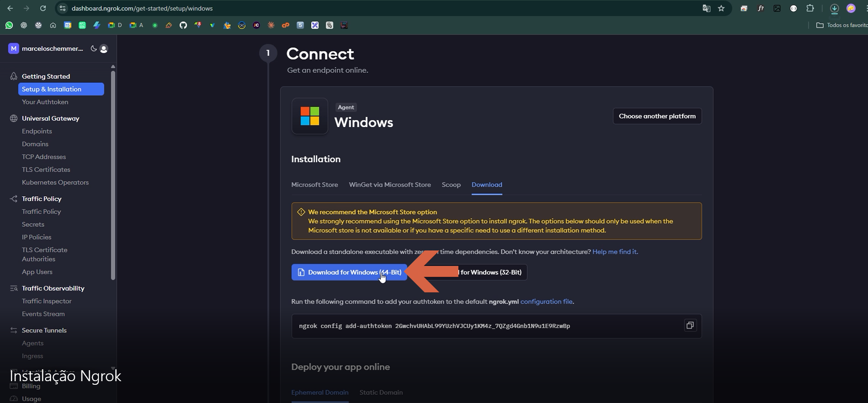Viewport: 868px width, 403px height.
Task: Switch to the Static Domain tab
Action: 381,392
